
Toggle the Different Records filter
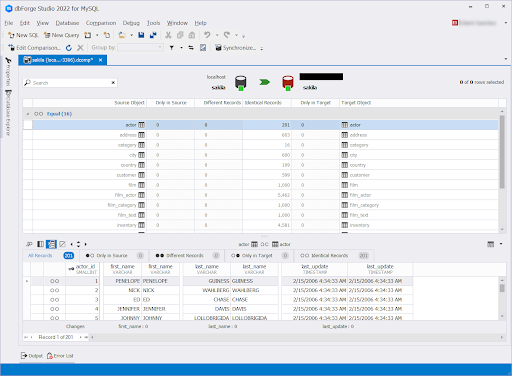click(x=187, y=255)
